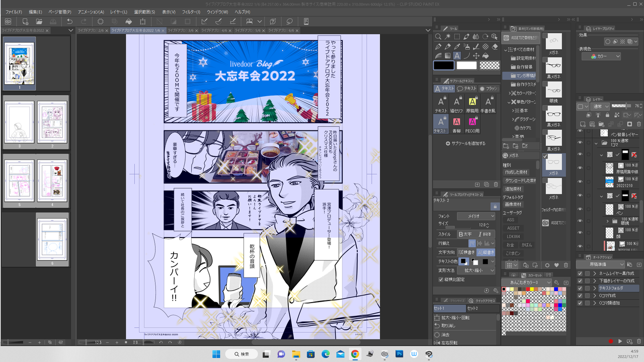The height and width of the screenshot is (362, 644).
Task: Open Clip Studio launcher icon in command bar
Action: click(8, 22)
